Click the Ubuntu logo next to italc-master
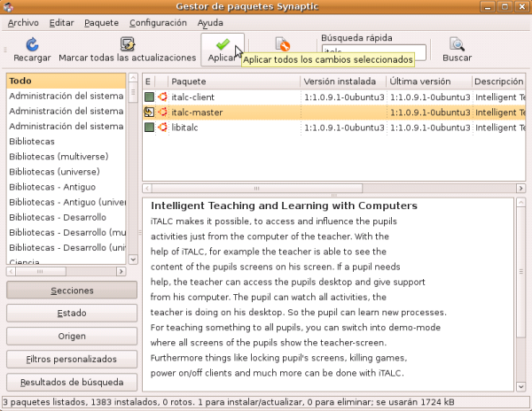The height and width of the screenshot is (411, 532). [x=162, y=112]
